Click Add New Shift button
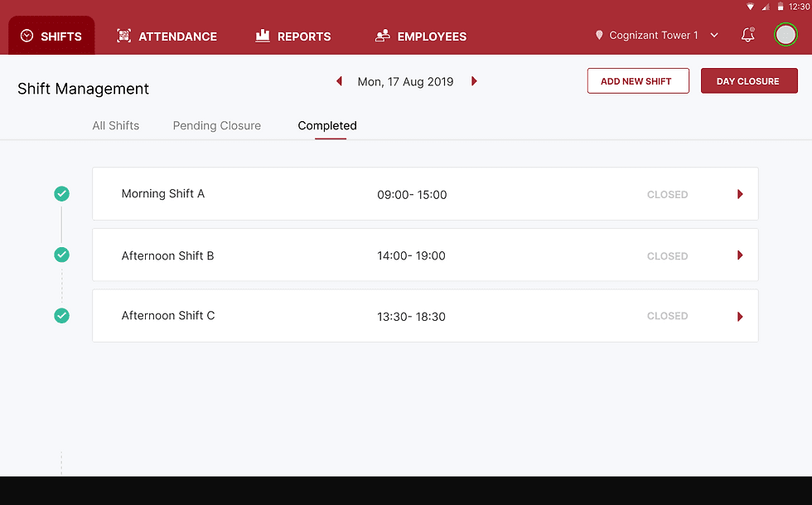The width and height of the screenshot is (812, 505). [x=638, y=81]
